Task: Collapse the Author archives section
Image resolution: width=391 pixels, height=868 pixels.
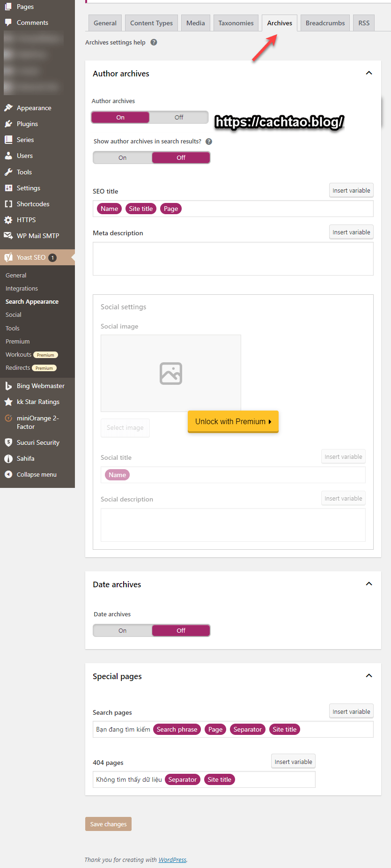Action: pos(369,73)
